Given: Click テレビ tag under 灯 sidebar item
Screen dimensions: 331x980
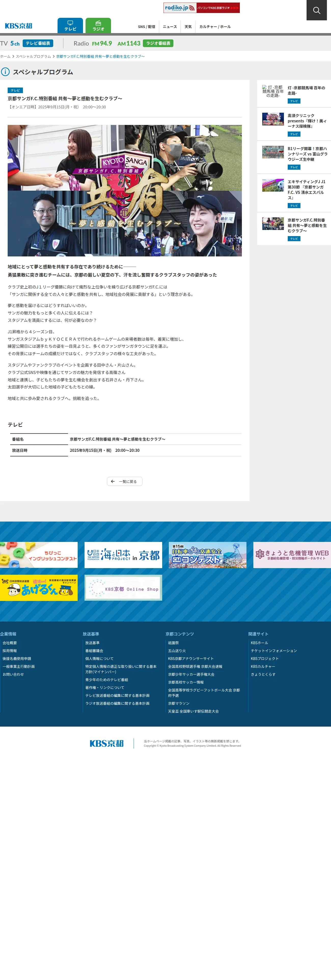Looking at the screenshot, I should (294, 101).
